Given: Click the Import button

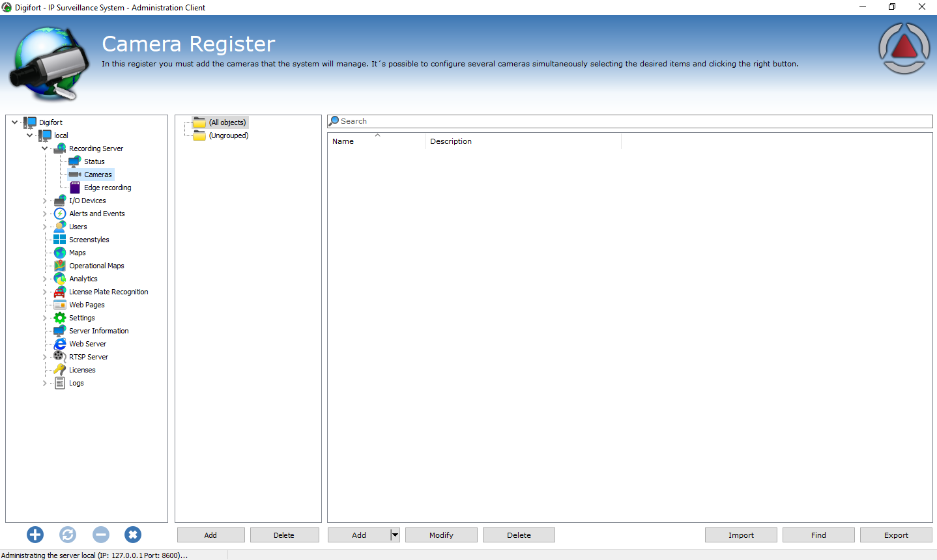Looking at the screenshot, I should click(741, 535).
